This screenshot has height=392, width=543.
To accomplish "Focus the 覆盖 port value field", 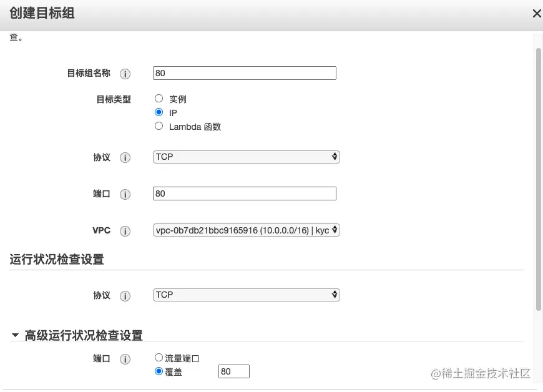I will click(x=234, y=371).
